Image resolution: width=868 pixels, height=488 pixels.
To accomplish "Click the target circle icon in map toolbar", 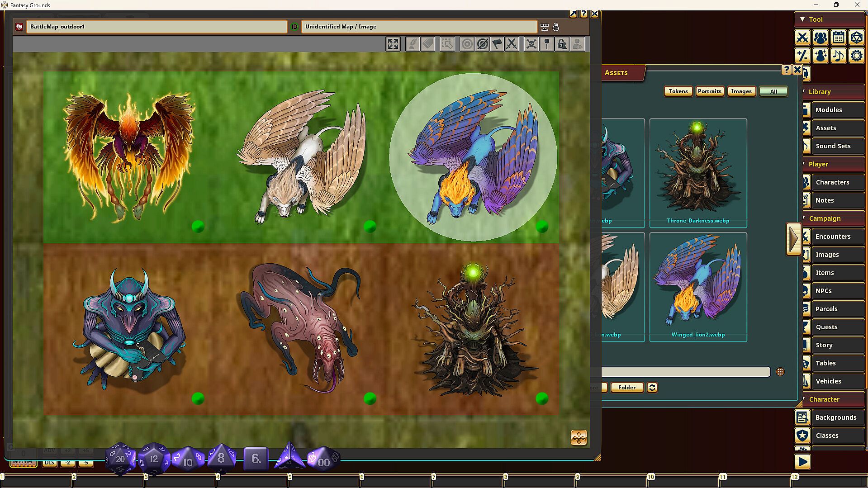I will 467,44.
